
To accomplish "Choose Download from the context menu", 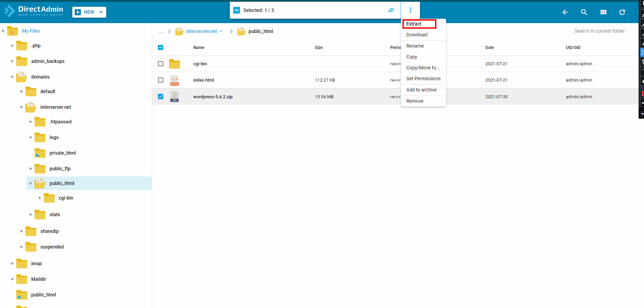I will pyautogui.click(x=423, y=35).
